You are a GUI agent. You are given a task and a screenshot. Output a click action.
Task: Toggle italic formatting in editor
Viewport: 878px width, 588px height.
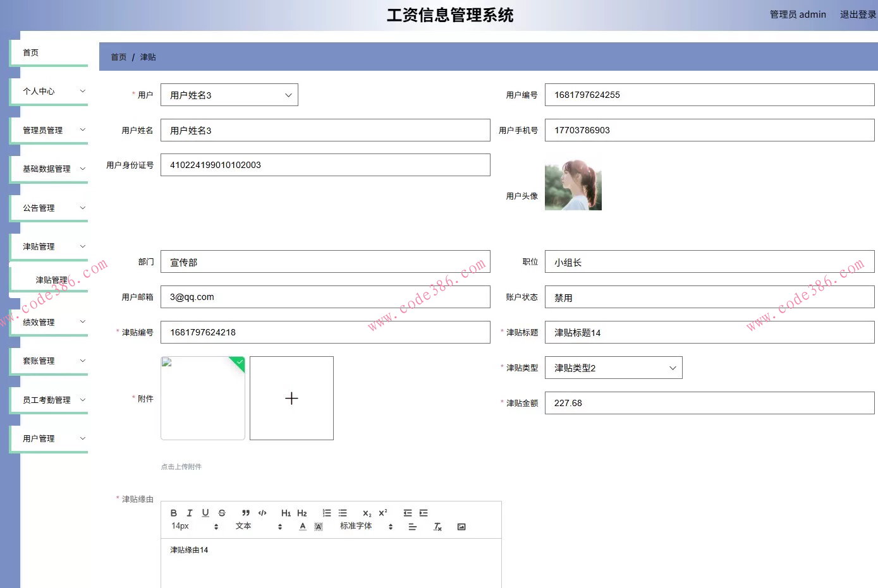click(x=190, y=513)
